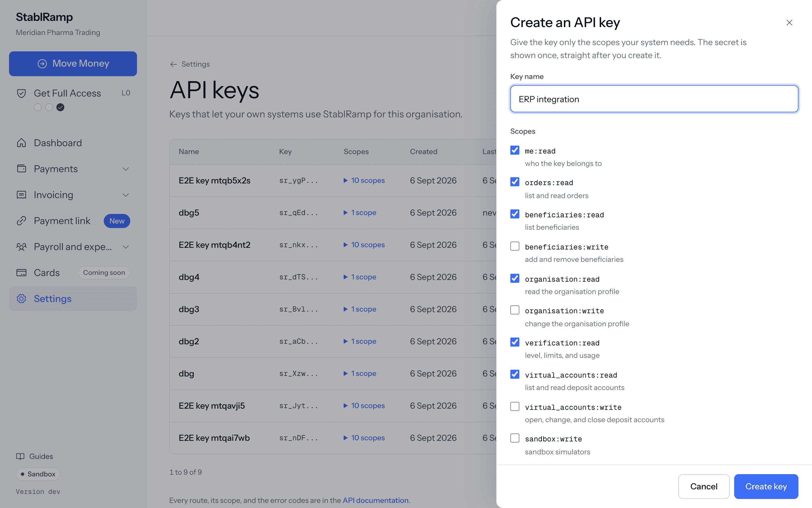The image size is (812, 508).
Task: Expand the Invoicing menu chevron
Action: 126,195
